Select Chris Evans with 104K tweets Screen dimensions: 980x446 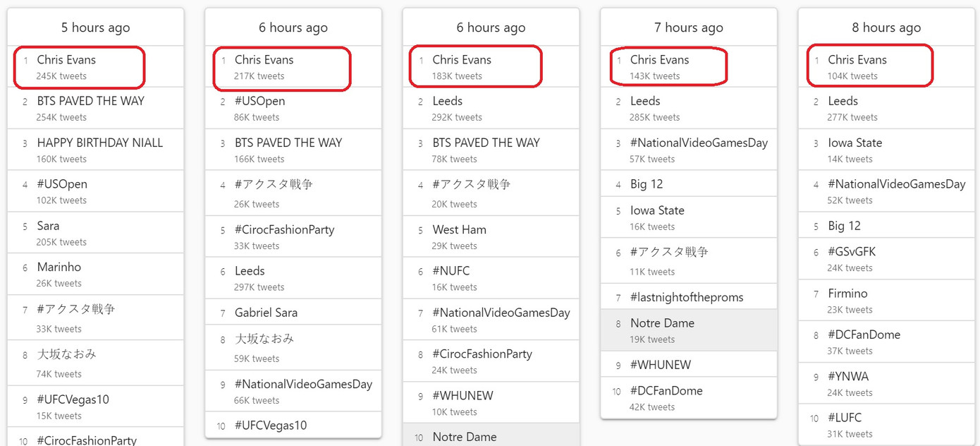pos(857,60)
